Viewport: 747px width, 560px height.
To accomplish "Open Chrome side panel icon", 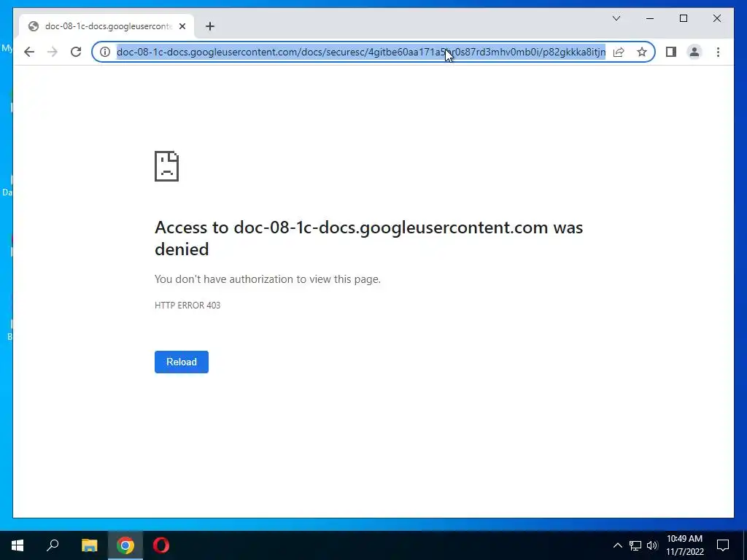I will pos(671,52).
